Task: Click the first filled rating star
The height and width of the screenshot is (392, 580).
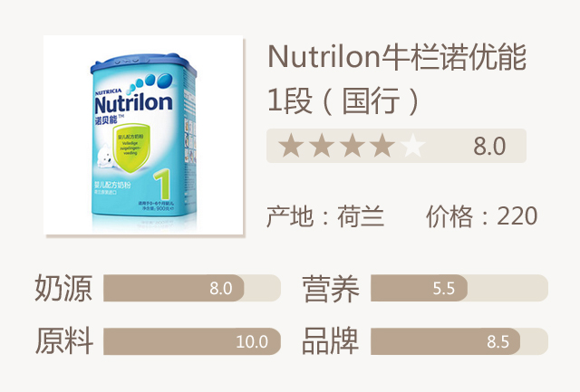Action: click(x=291, y=145)
